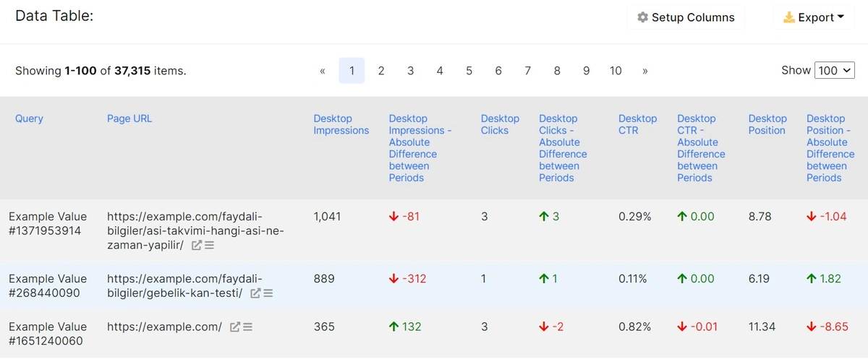The width and height of the screenshot is (868, 362).
Task: Open external link icon for gebelik-kan-testi URL
Action: tap(255, 293)
